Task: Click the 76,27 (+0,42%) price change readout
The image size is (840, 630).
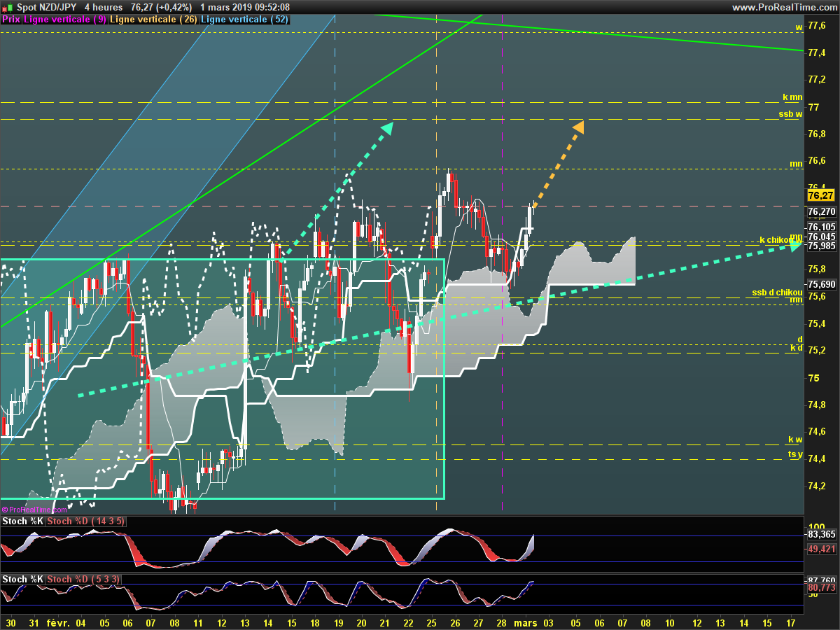Action: click(161, 8)
